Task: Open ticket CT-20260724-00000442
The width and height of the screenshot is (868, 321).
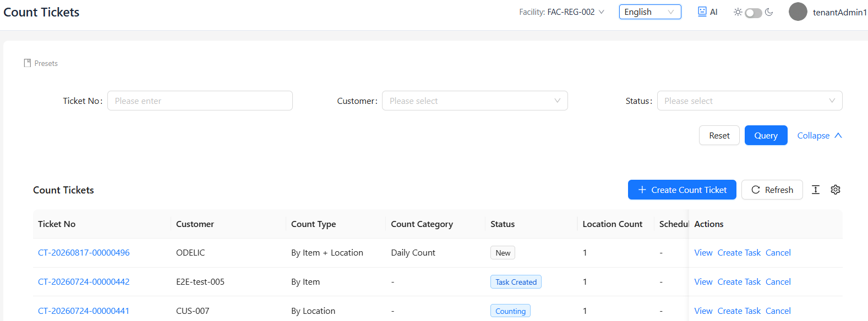Action: click(x=84, y=282)
